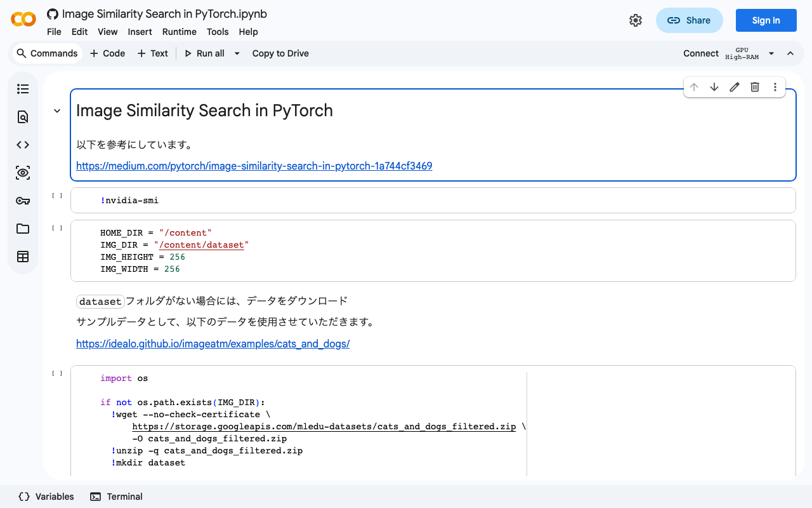Open the Insert menu
The height and width of the screenshot is (508, 812).
point(140,32)
